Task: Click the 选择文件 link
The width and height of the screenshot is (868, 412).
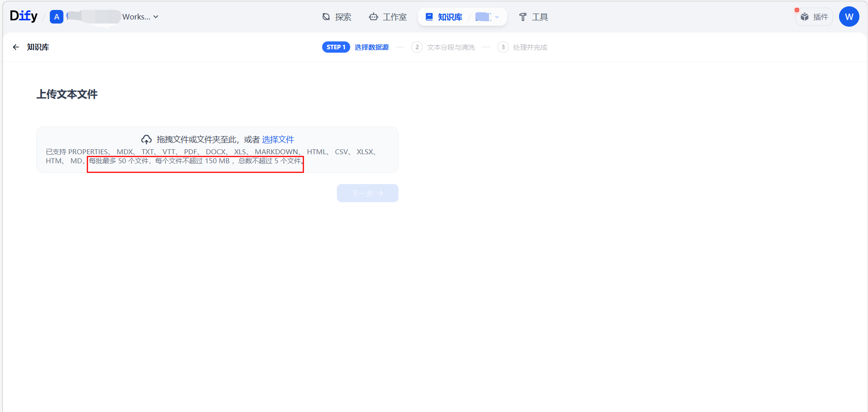Action: pos(278,139)
